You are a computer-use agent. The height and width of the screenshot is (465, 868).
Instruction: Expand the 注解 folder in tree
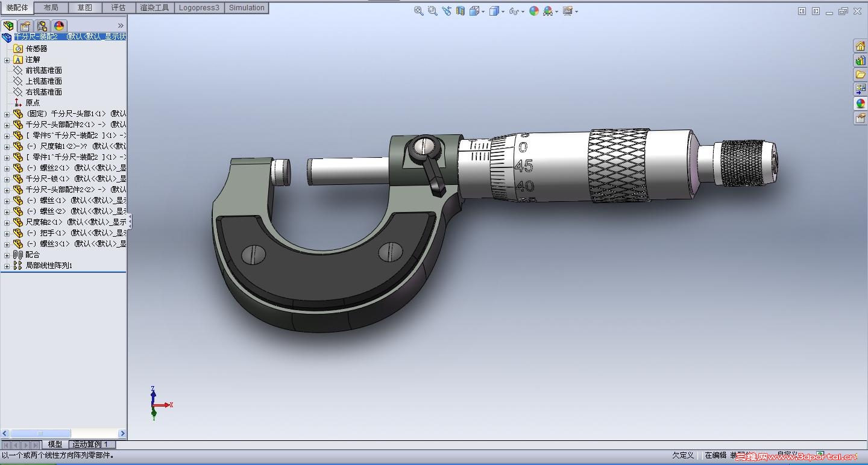(7, 60)
